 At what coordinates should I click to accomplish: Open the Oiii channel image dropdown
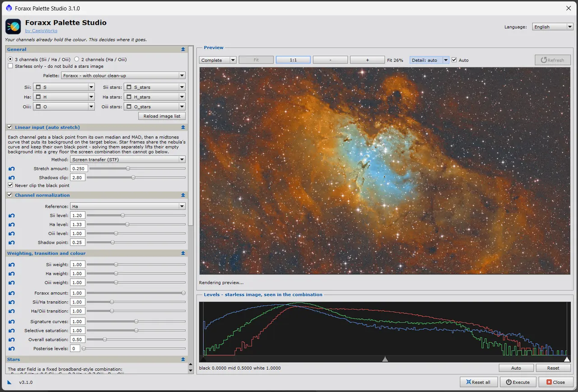(64, 107)
